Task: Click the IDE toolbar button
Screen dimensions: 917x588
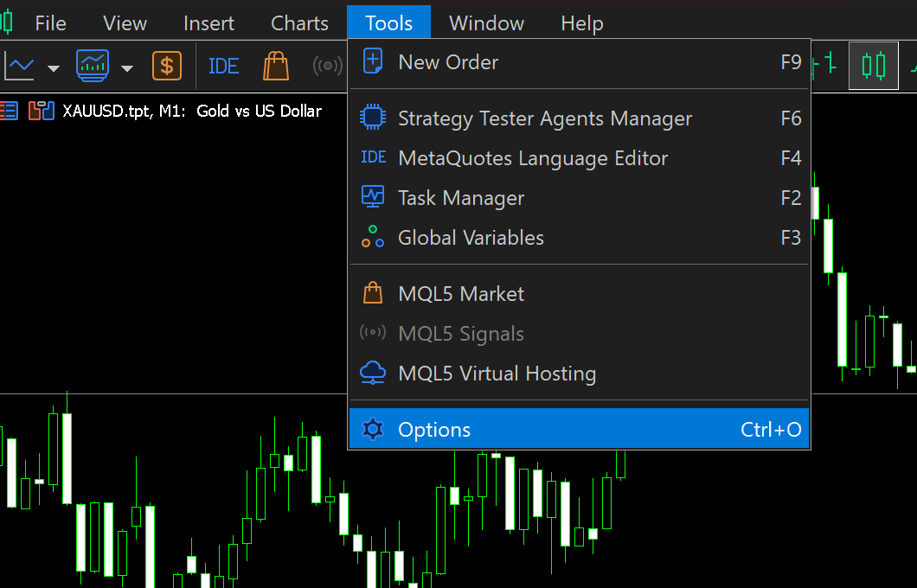Action: [223, 66]
